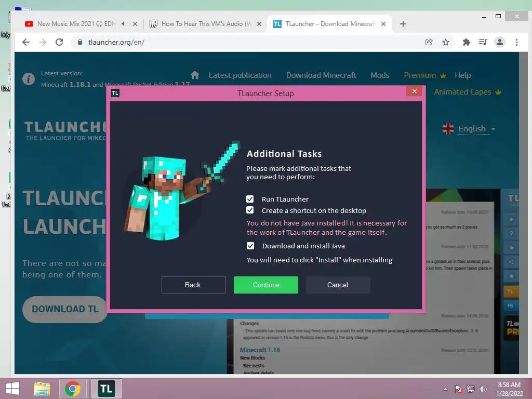Screen dimensions: 532x399
Task: Show hidden system tray icons
Action: pos(445,389)
